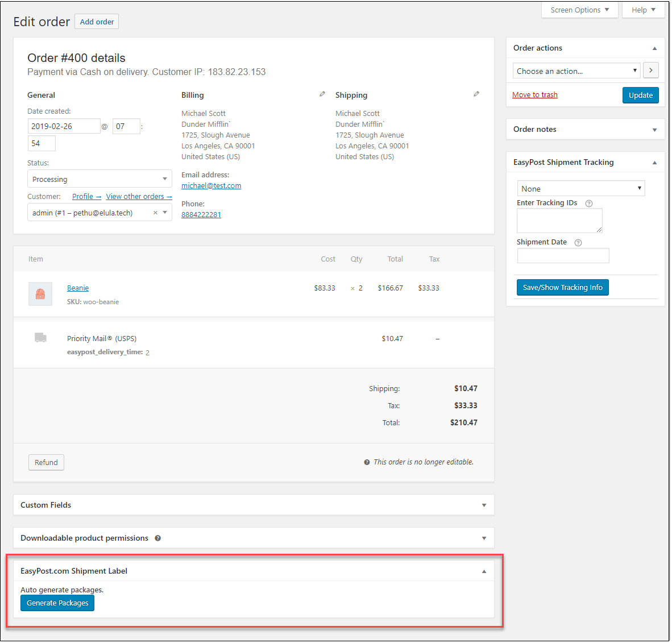Open Choose an action dropdown
Screen dimensions: 672x643
(576, 70)
